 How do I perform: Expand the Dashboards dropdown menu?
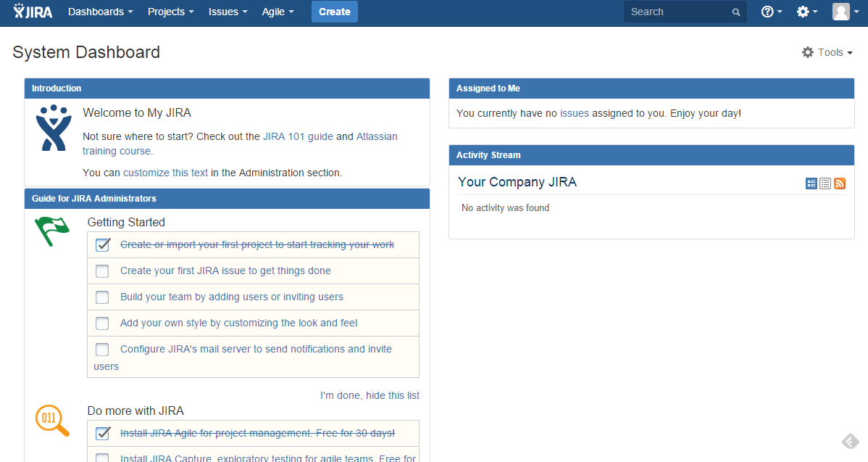pos(100,12)
